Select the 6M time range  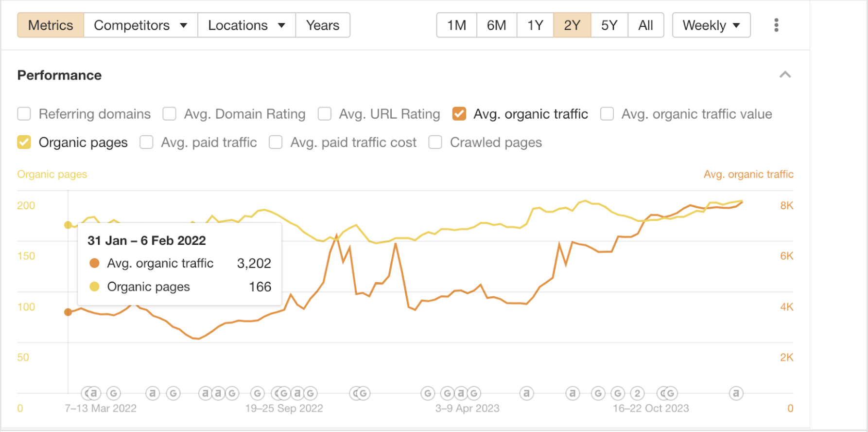tap(497, 25)
